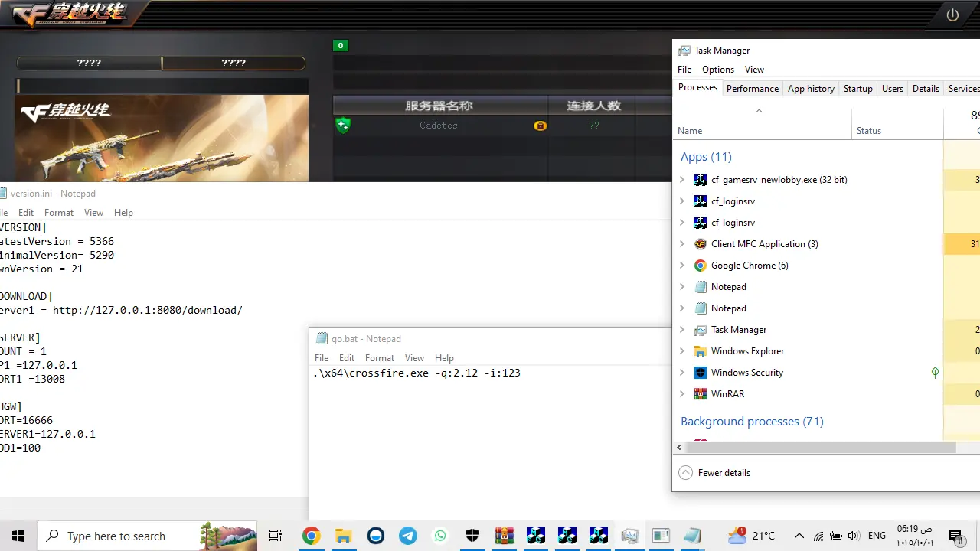Show hidden system tray icons

click(x=799, y=536)
